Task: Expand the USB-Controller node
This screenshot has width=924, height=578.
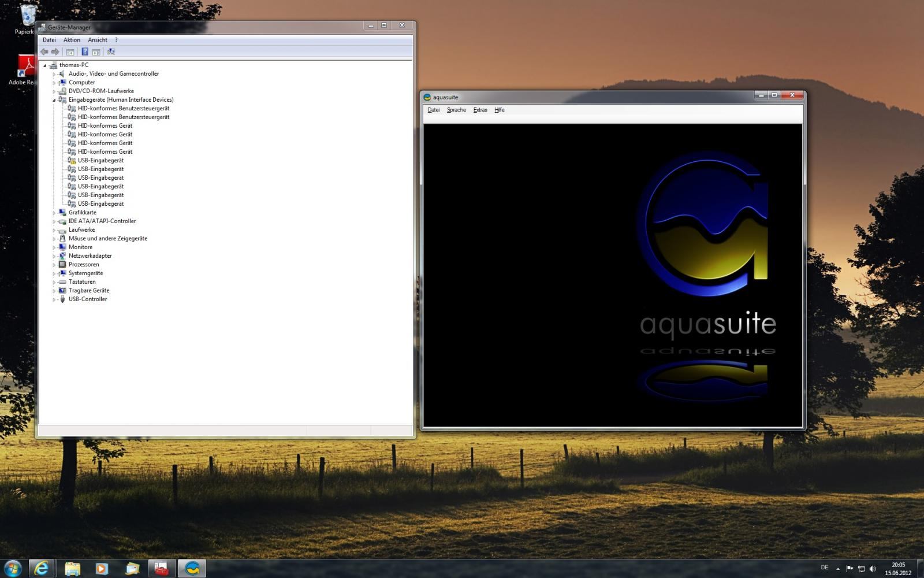Action: click(x=54, y=299)
